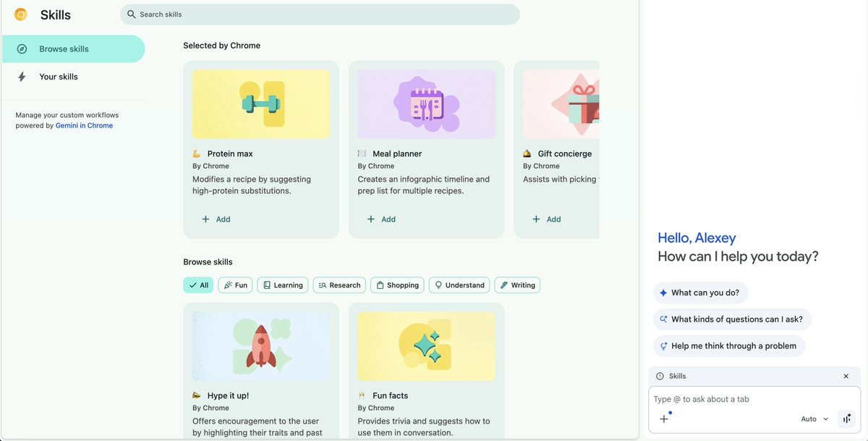Select the All filter chip
The image size is (868, 441).
[x=198, y=285]
